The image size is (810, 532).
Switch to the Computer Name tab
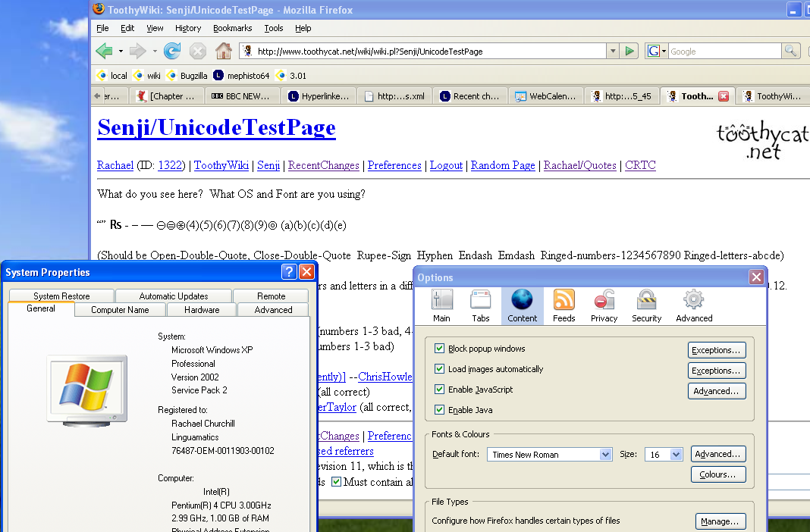click(x=120, y=310)
